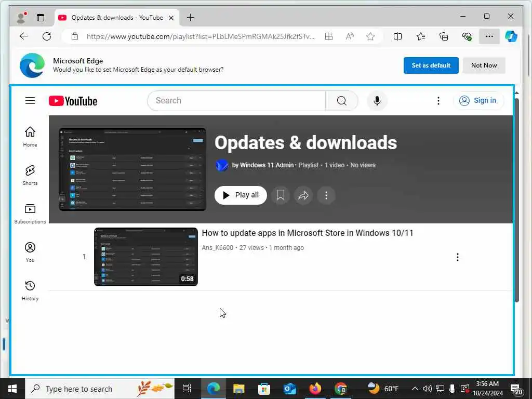532x399 pixels.
Task: Click the address bar URL
Action: [x=201, y=36]
